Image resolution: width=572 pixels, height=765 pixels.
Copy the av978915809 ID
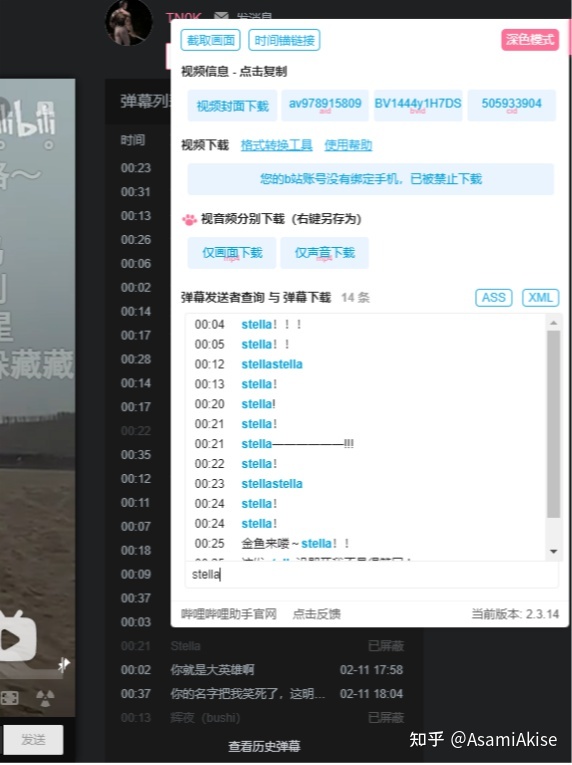point(325,105)
